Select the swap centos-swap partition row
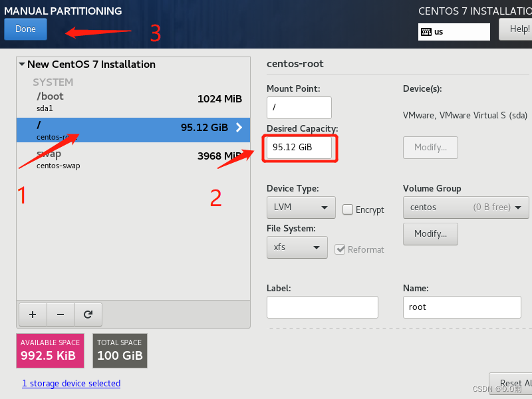 click(134, 159)
